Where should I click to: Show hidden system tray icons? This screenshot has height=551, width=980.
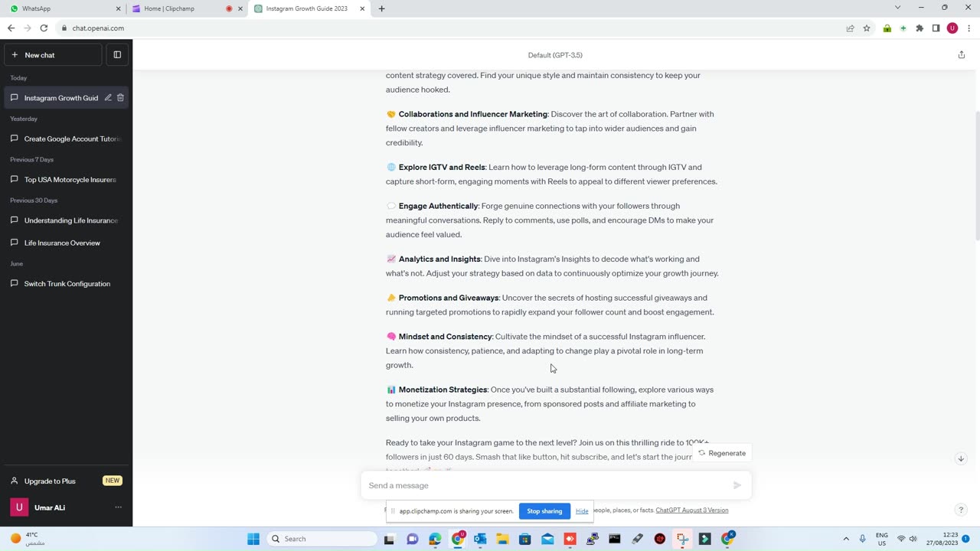pos(846,539)
